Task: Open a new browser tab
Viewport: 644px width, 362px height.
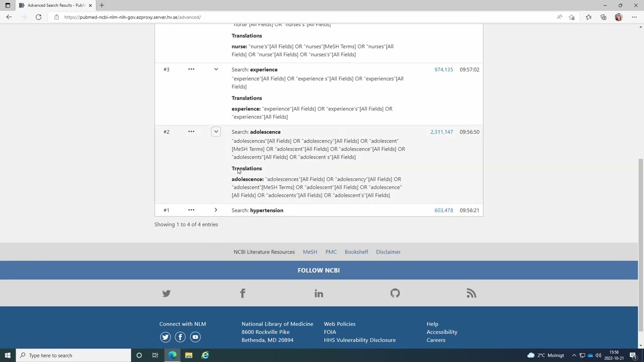Action: point(102,6)
